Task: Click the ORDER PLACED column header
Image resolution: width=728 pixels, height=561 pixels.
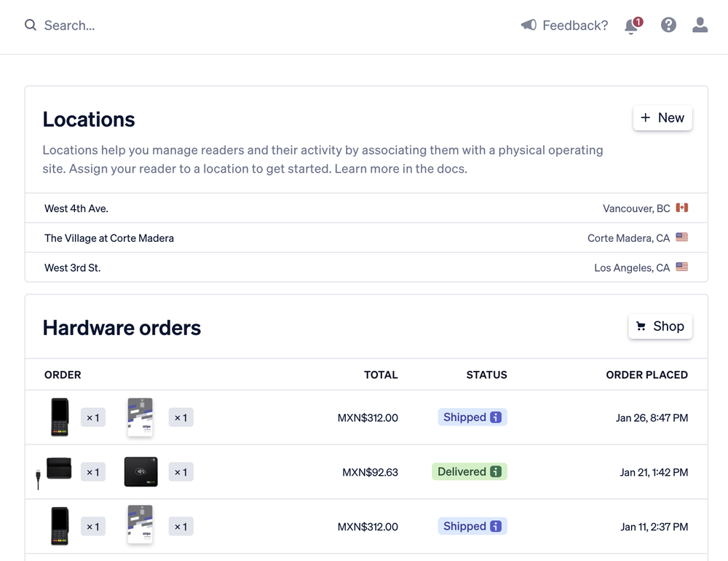Action: click(646, 374)
